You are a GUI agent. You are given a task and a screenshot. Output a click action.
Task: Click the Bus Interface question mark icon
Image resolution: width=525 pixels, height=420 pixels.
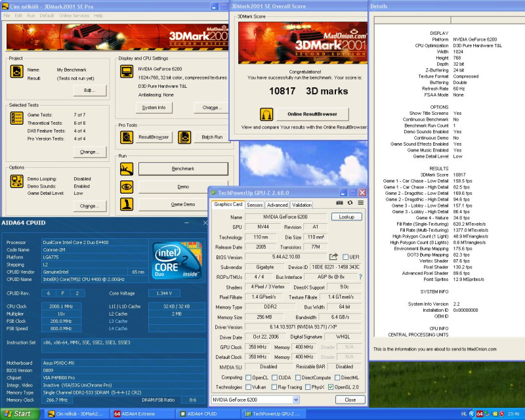pyautogui.click(x=360, y=277)
